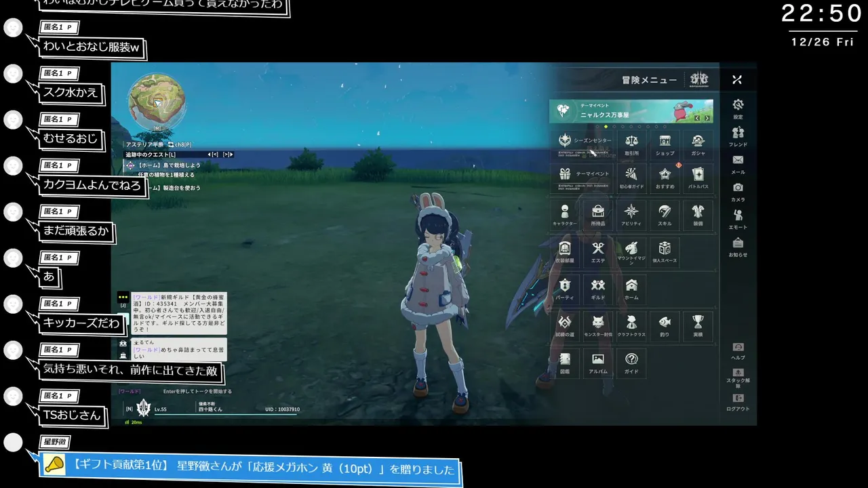Image resolution: width=868 pixels, height=488 pixels.
Task: Open the フレンド friends sidebar icon
Action: pyautogui.click(x=738, y=136)
